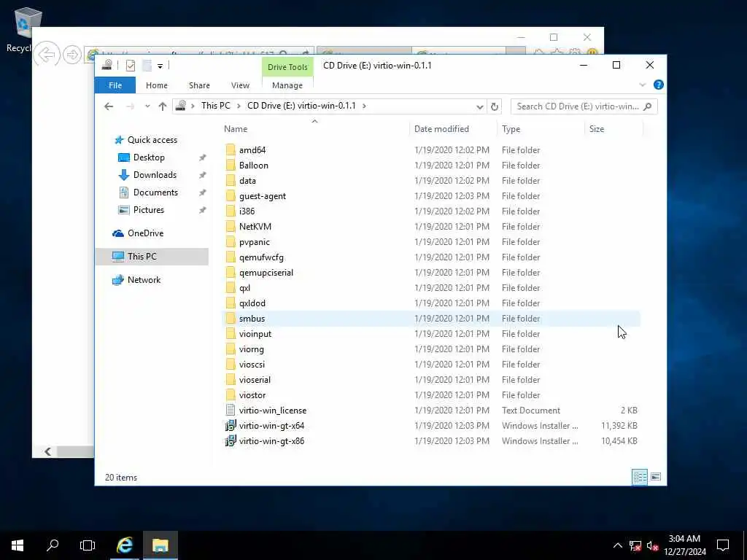Open the volume tray icon
This screenshot has width=747, height=560.
coord(652,545)
